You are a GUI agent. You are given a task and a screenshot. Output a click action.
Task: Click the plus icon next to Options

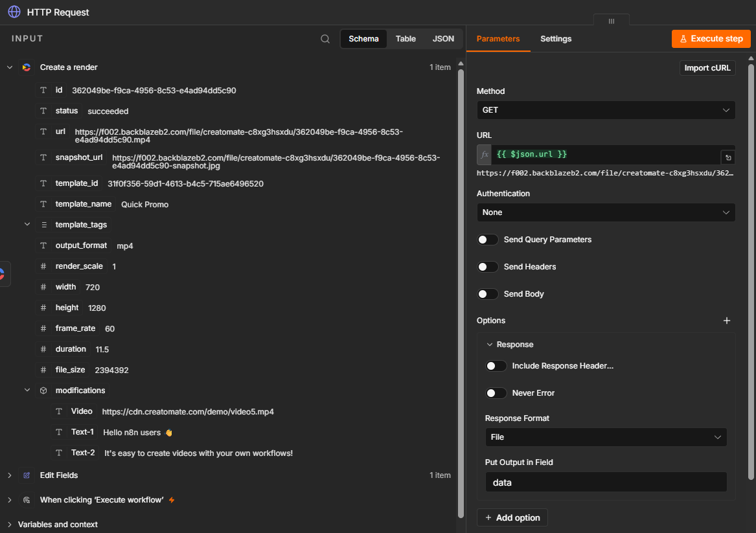727,321
